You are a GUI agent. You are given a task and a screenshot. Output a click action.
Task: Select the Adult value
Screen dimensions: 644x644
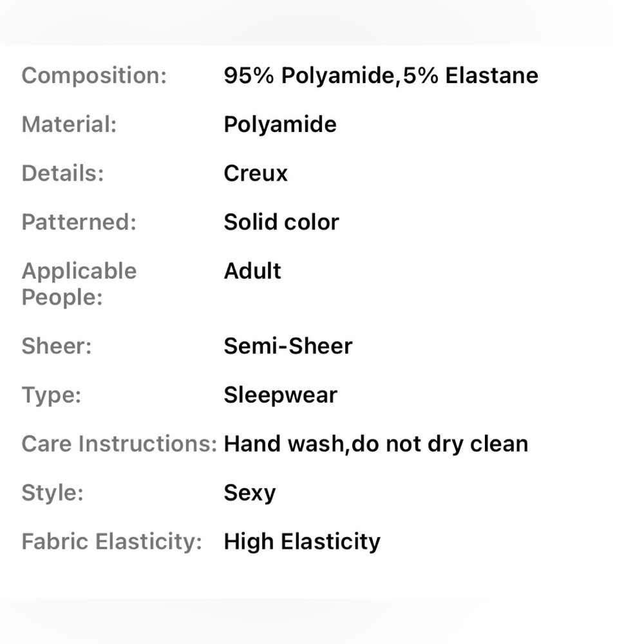[x=252, y=271]
